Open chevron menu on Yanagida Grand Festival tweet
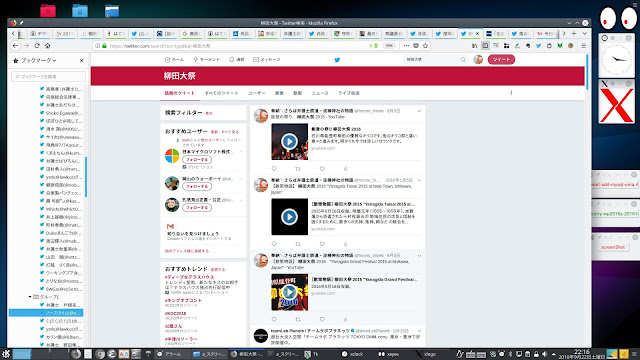This screenshot has width=640, height=360. click(419, 256)
